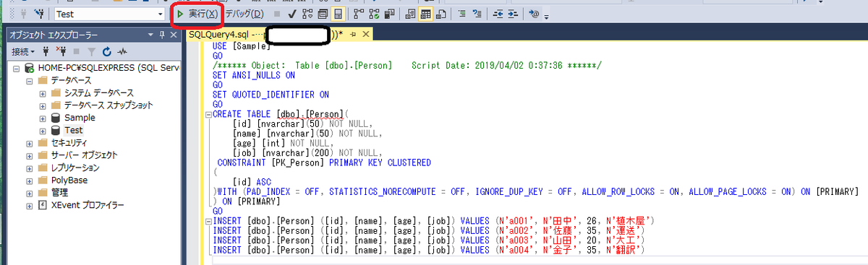
Task: Open the Object Explorer window position dropdown arrow
Action: [x=150, y=34]
